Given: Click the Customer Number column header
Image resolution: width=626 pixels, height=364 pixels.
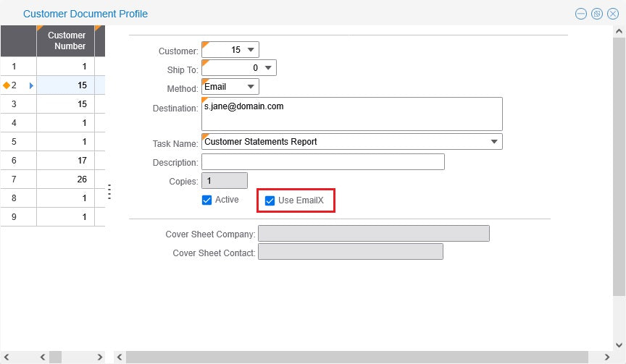Looking at the screenshot, I should (x=66, y=41).
